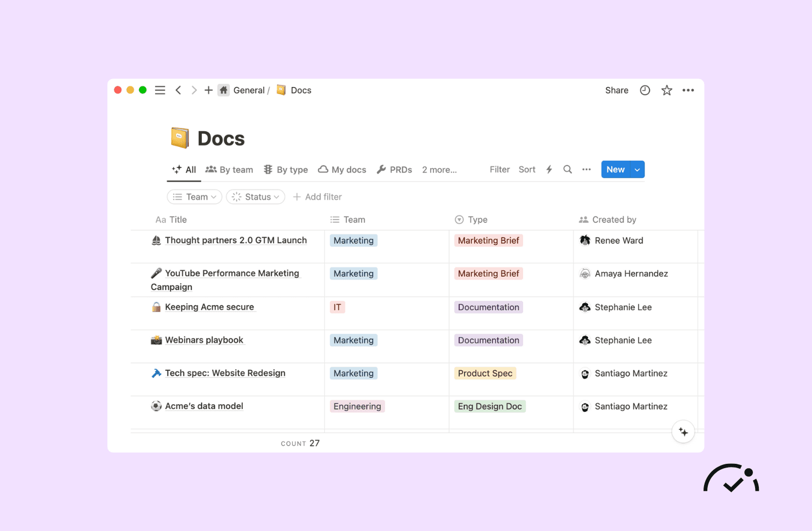This screenshot has height=531, width=812.
Task: Go back with the left arrow
Action: pos(178,90)
